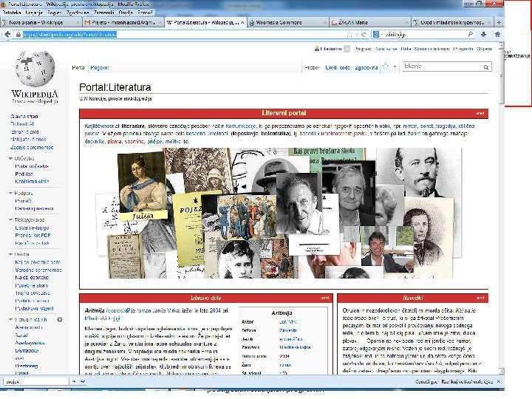This screenshot has height=399, width=532.
Task: Toggle Označi vse highlighting in find bar
Action: (426, 382)
